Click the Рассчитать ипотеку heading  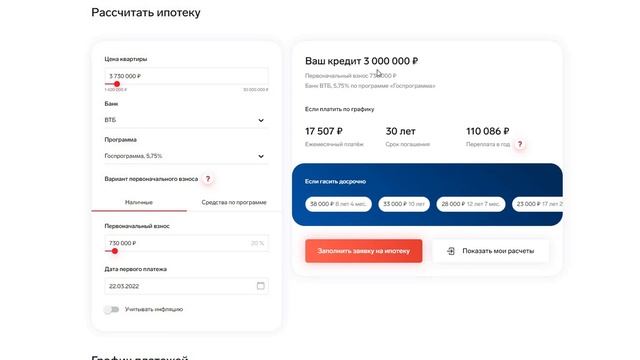tap(146, 13)
